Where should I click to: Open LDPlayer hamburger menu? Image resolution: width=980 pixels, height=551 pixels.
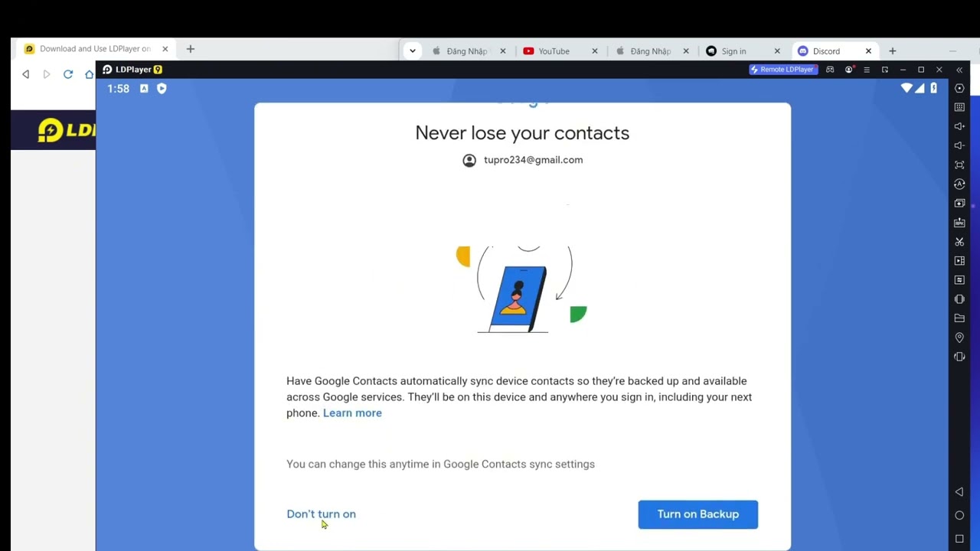[x=867, y=70]
